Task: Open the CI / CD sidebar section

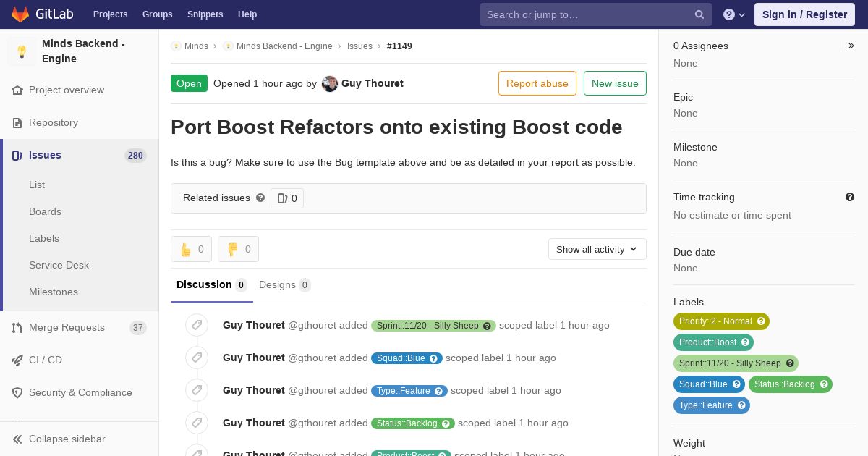Action: click(x=46, y=360)
